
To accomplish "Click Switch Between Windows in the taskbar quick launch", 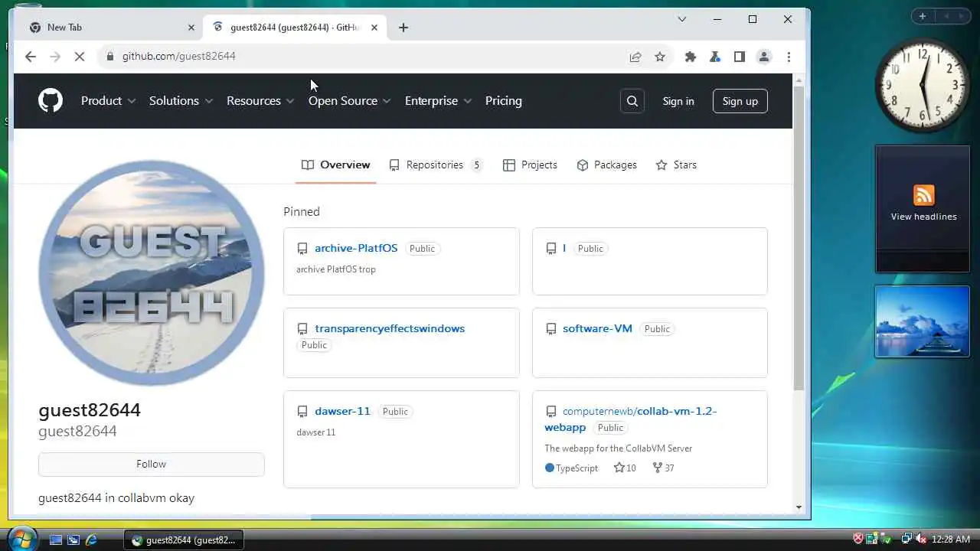I will [73, 540].
